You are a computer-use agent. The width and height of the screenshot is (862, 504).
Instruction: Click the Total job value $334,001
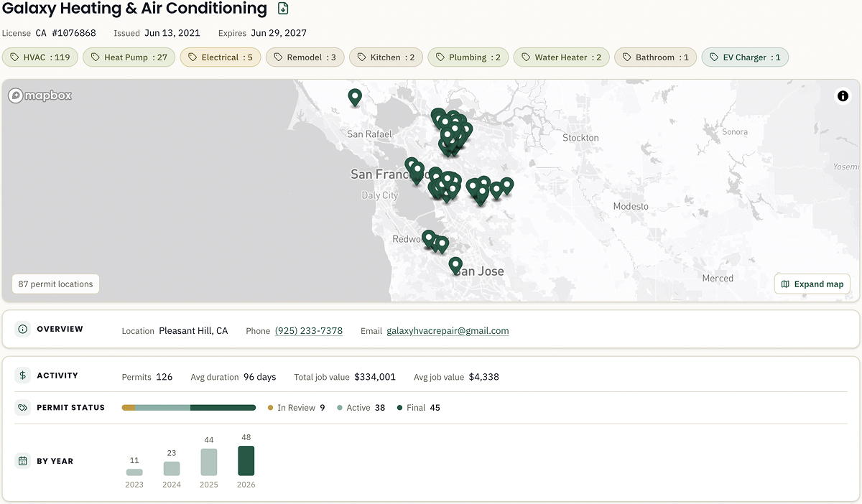(345, 377)
